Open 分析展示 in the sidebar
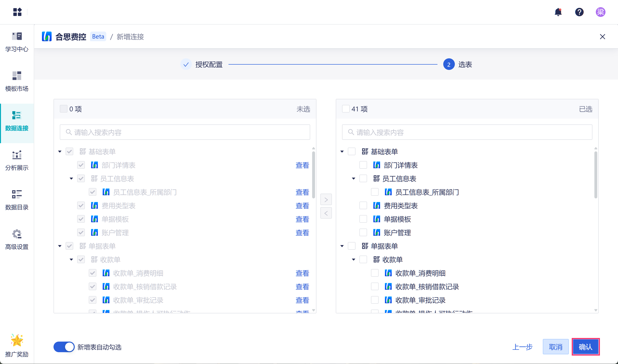 (17, 160)
